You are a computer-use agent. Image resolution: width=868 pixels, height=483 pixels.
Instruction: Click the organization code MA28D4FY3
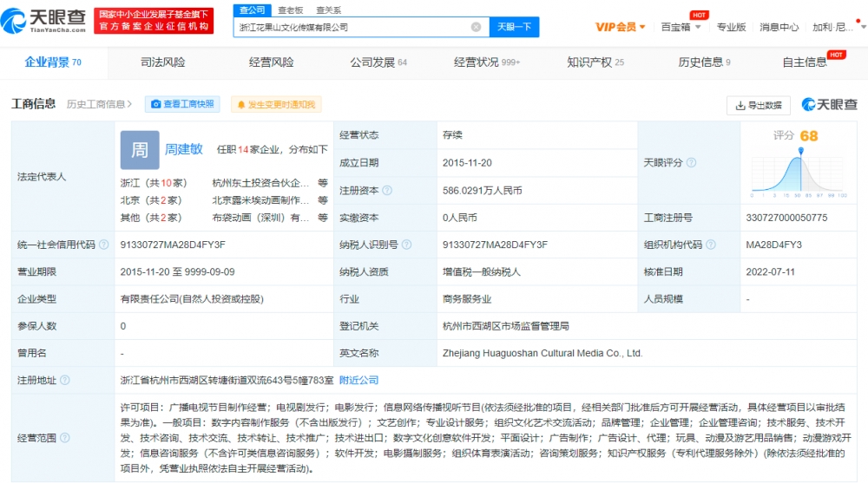click(x=773, y=245)
